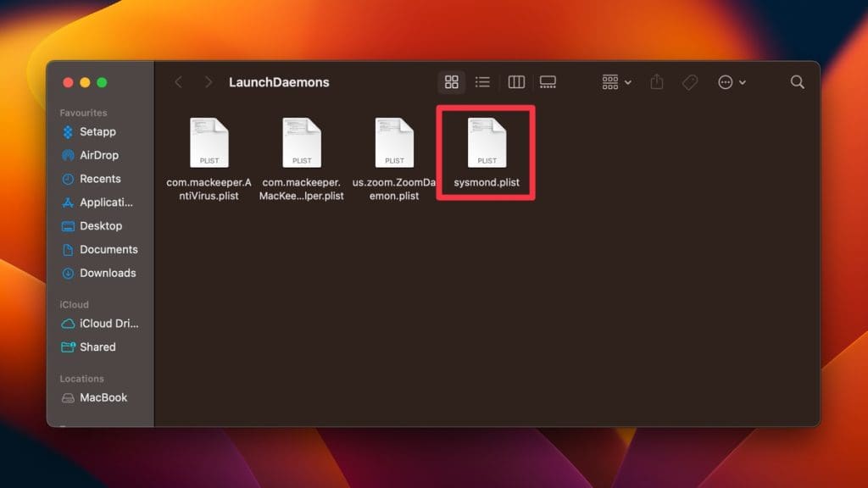Viewport: 868px width, 488px height.
Task: Click the Search magnifier icon
Action: click(x=797, y=82)
